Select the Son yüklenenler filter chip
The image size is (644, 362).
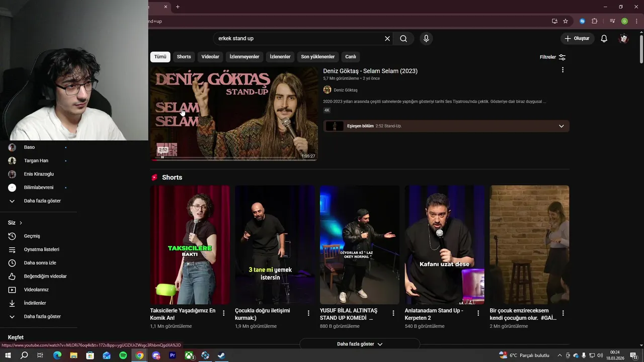click(x=318, y=57)
